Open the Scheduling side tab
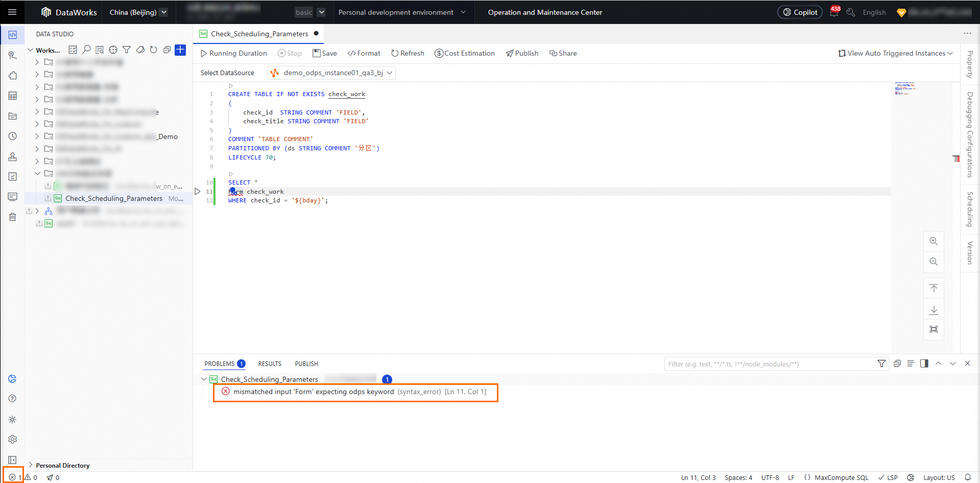980x483 pixels. tap(970, 209)
